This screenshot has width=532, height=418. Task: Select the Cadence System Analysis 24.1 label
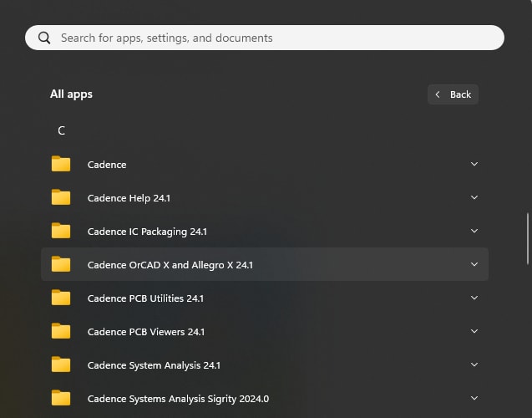(x=154, y=365)
